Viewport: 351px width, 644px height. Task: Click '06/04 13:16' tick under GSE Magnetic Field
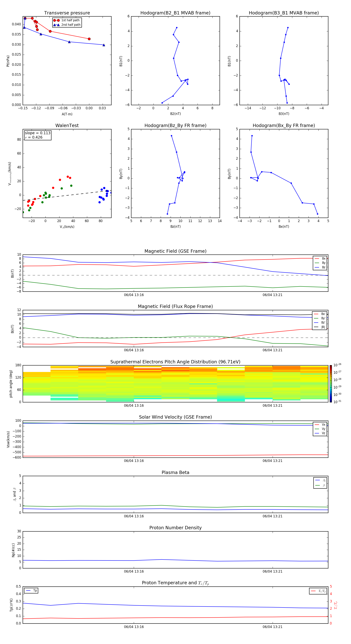tap(134, 295)
